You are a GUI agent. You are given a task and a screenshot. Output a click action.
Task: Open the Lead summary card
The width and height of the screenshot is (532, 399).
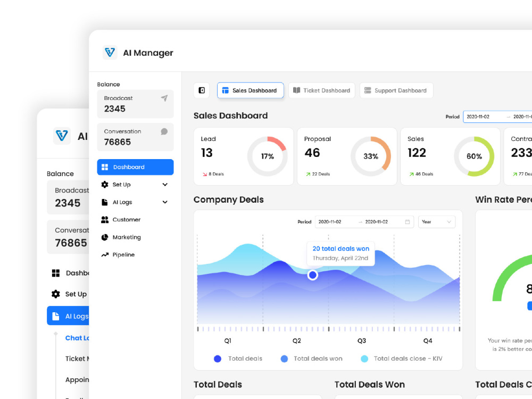click(244, 156)
